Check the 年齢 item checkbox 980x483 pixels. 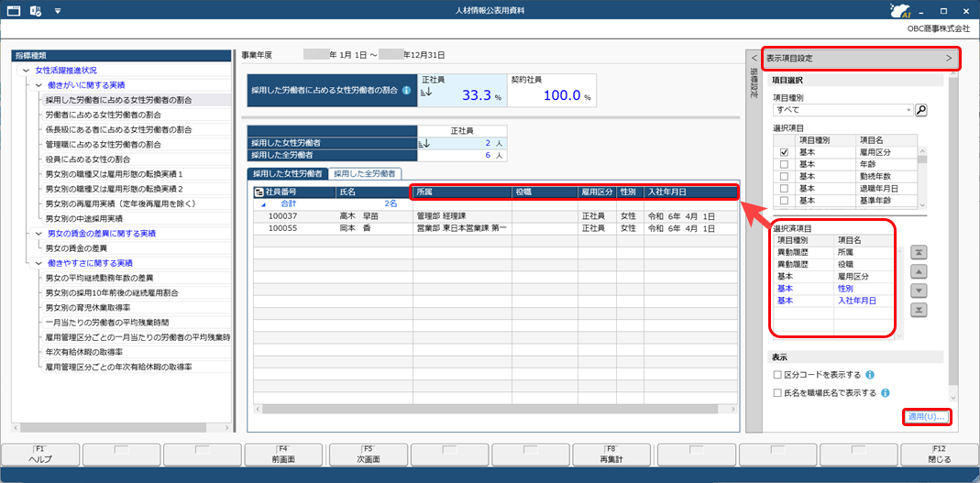pyautogui.click(x=784, y=164)
